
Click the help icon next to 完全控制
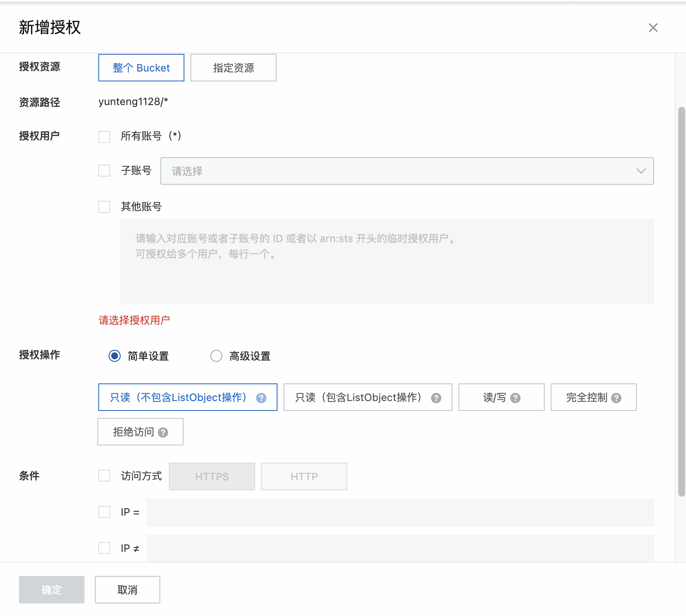tap(616, 398)
